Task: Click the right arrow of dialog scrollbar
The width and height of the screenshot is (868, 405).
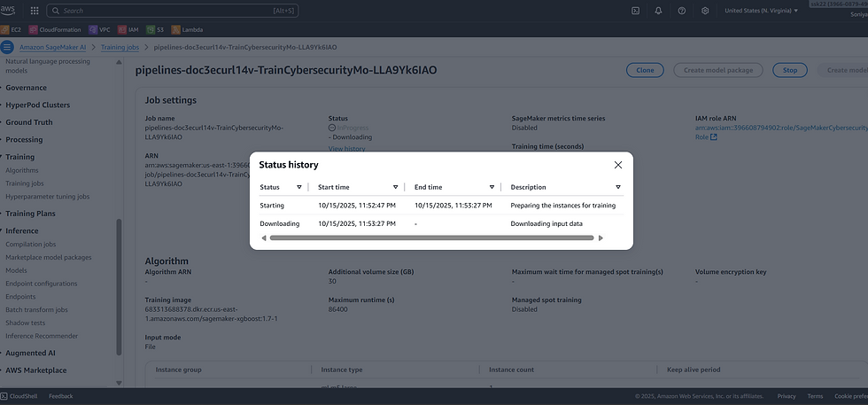Action: click(x=601, y=238)
